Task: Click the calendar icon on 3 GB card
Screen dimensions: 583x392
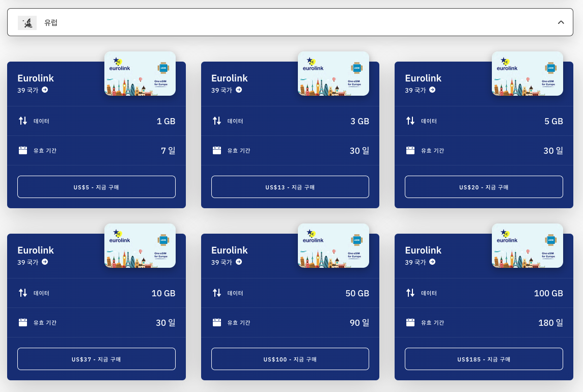Action: pyautogui.click(x=217, y=150)
